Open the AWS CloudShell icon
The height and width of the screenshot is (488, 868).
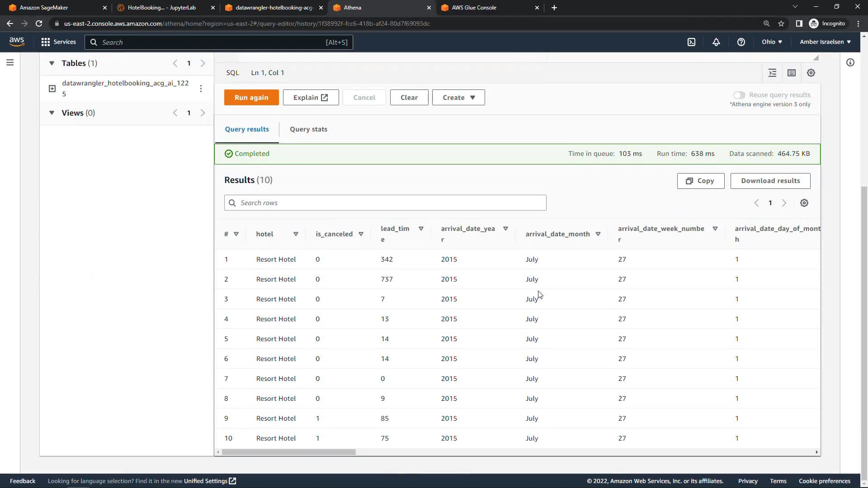(x=691, y=42)
